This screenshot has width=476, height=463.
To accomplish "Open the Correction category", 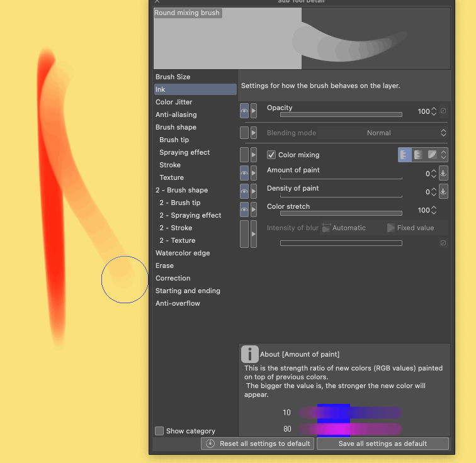I will click(195, 278).
